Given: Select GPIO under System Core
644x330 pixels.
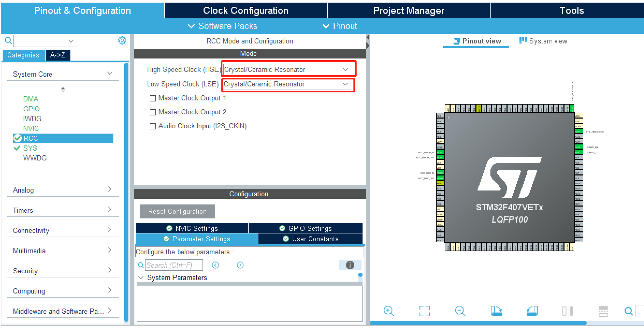Looking at the screenshot, I should 31,109.
